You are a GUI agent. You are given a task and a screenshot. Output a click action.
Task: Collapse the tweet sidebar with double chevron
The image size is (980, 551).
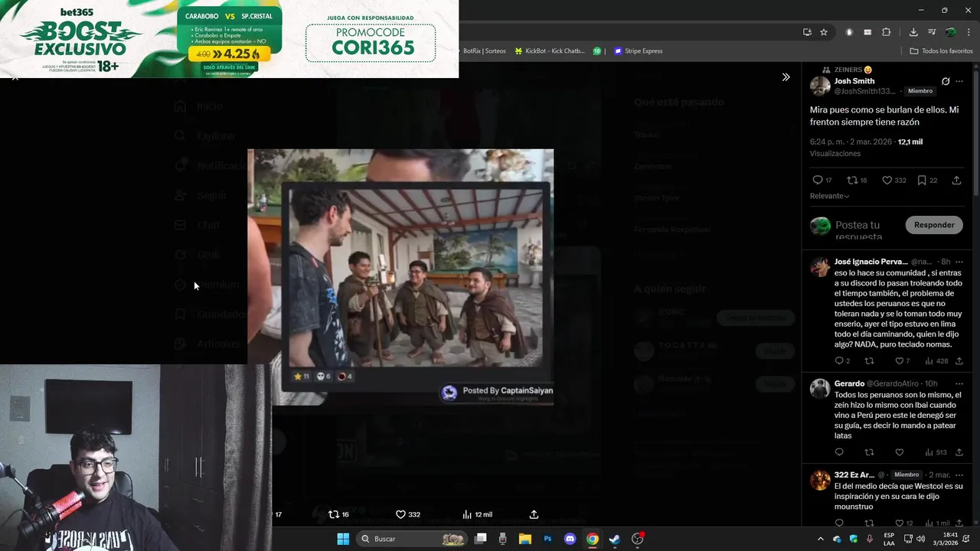[x=786, y=77]
